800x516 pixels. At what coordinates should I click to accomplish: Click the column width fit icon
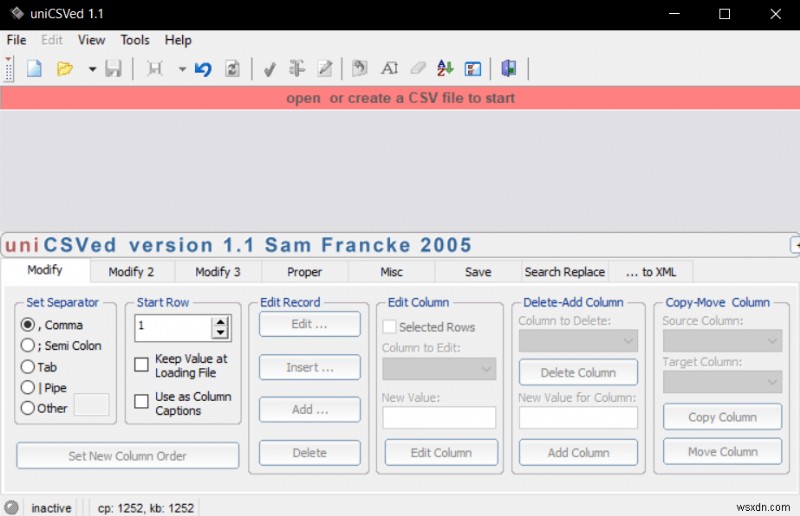(x=155, y=68)
